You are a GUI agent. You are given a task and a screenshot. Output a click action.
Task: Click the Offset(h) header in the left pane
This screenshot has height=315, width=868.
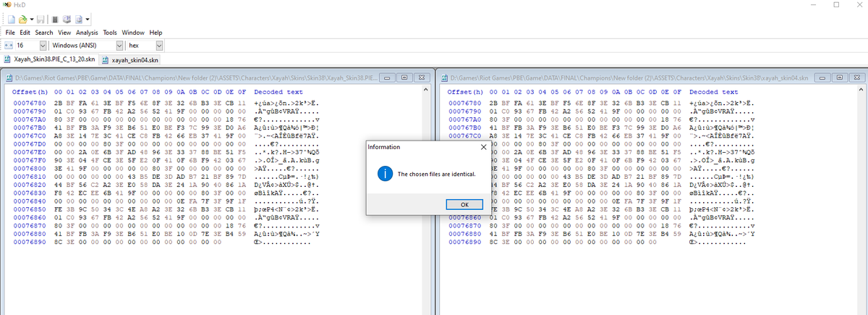click(x=30, y=92)
